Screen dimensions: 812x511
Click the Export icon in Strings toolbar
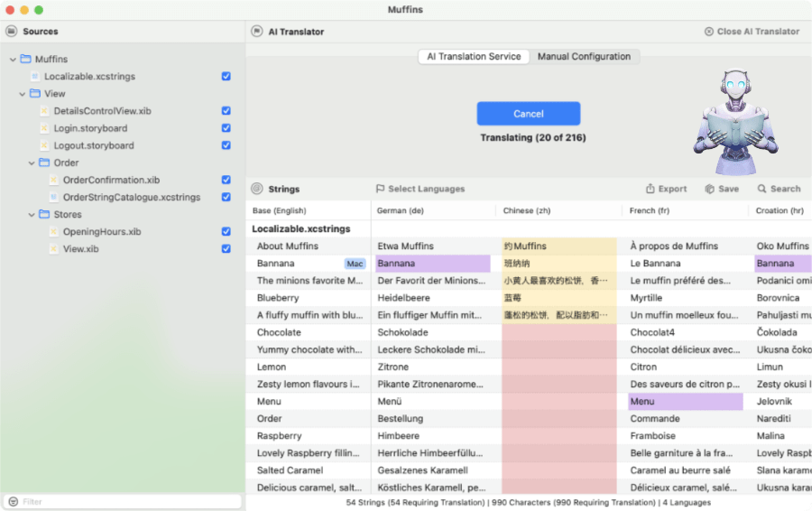tap(651, 190)
